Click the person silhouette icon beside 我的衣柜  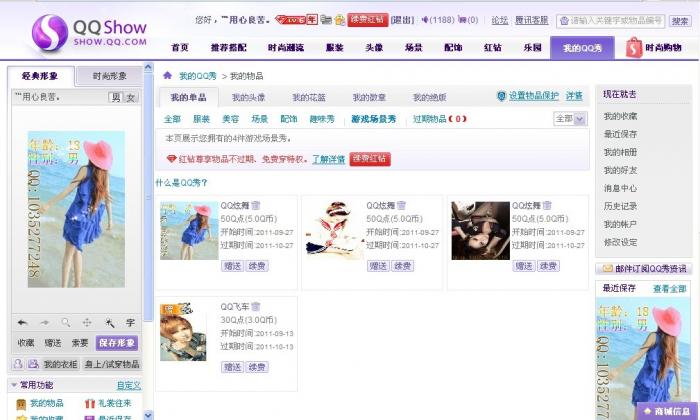pyautogui.click(x=18, y=364)
